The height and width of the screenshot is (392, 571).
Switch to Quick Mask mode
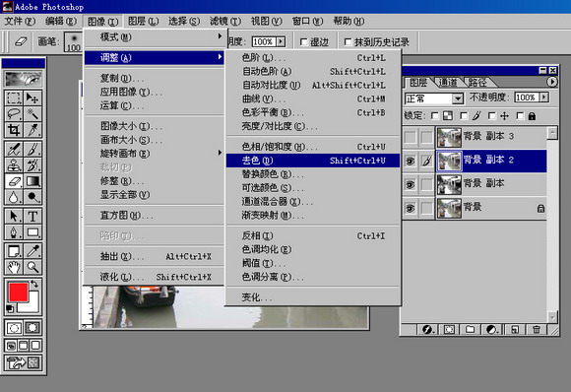32,328
